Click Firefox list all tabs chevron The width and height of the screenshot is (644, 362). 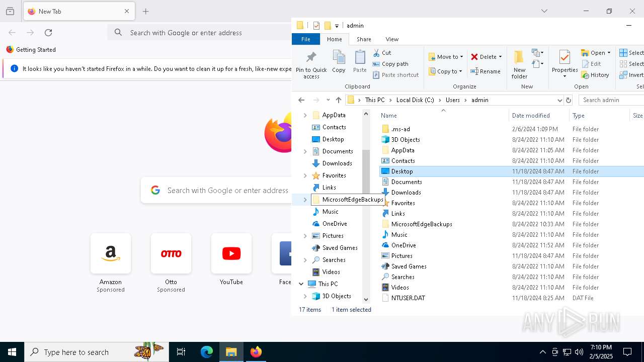(x=544, y=11)
